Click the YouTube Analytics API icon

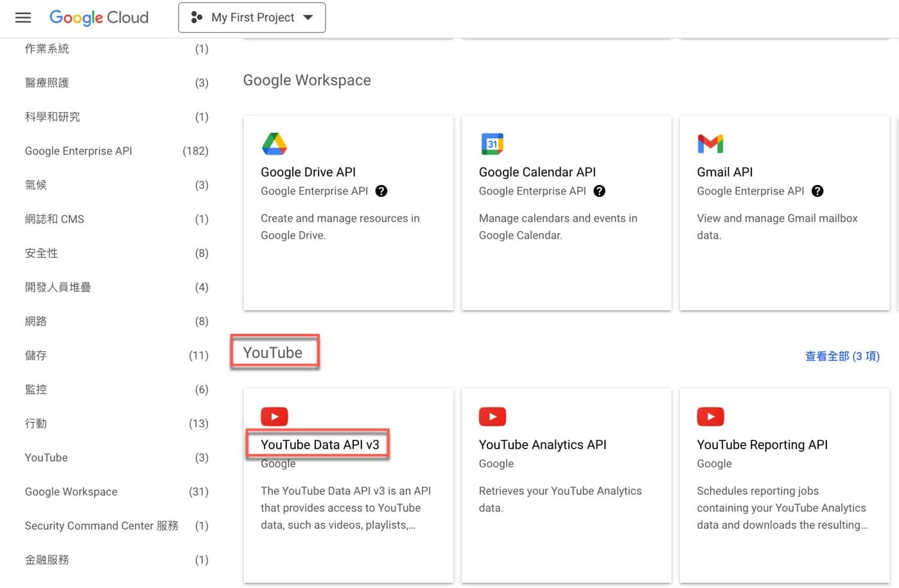click(493, 417)
